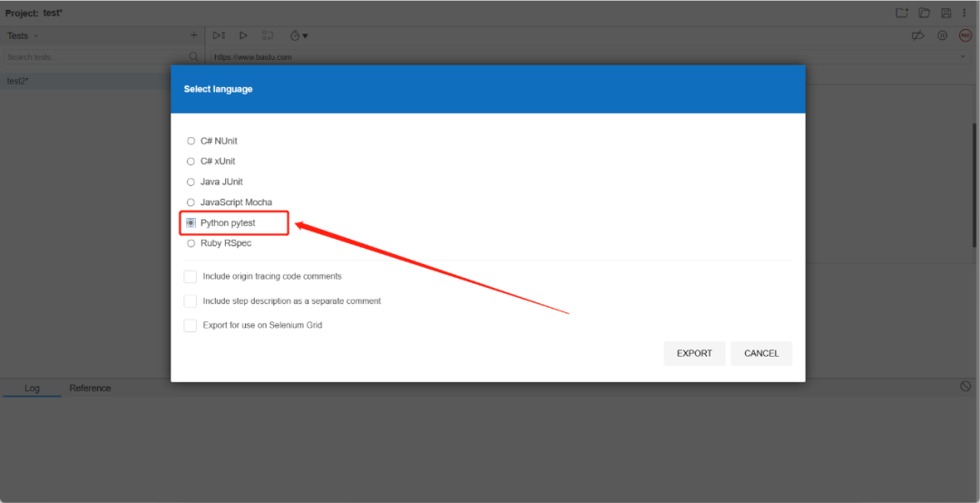Open the three-dot more menu

pyautogui.click(x=965, y=13)
